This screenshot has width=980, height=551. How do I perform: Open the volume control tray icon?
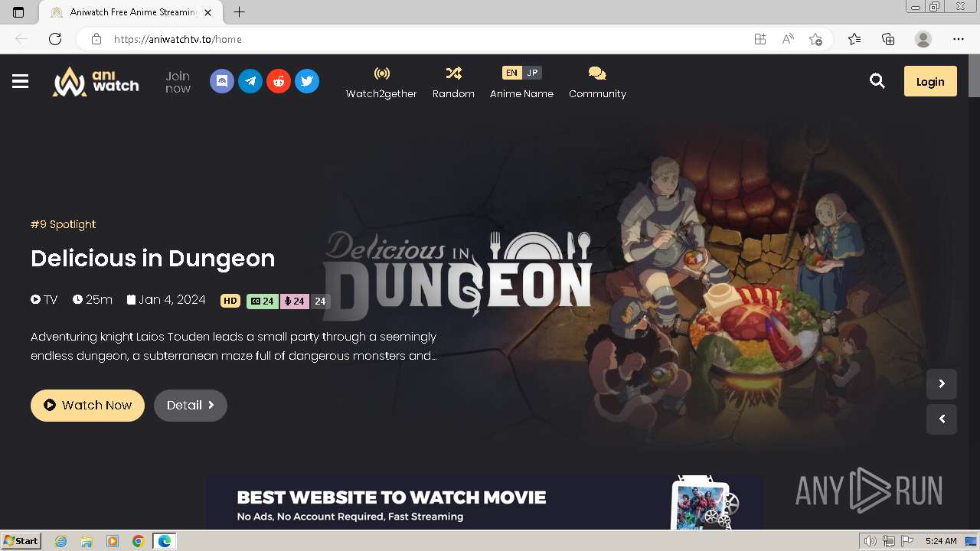point(871,541)
